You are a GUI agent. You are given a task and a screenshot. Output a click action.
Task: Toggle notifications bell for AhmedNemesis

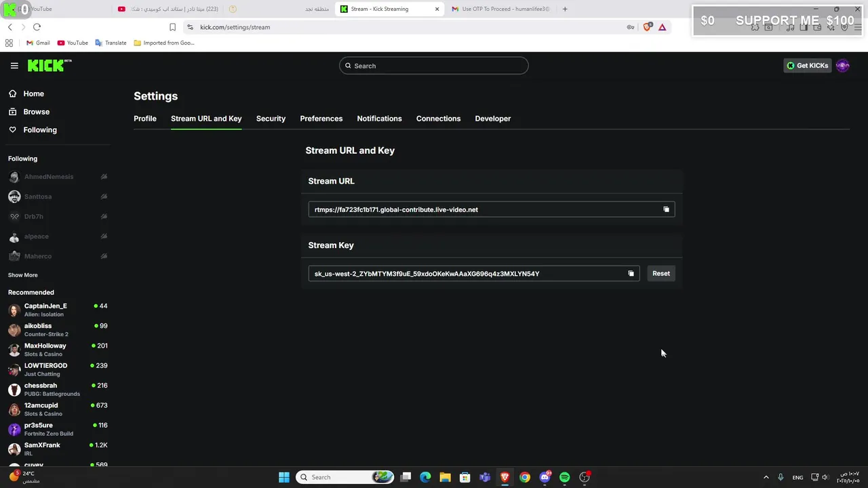tap(104, 177)
